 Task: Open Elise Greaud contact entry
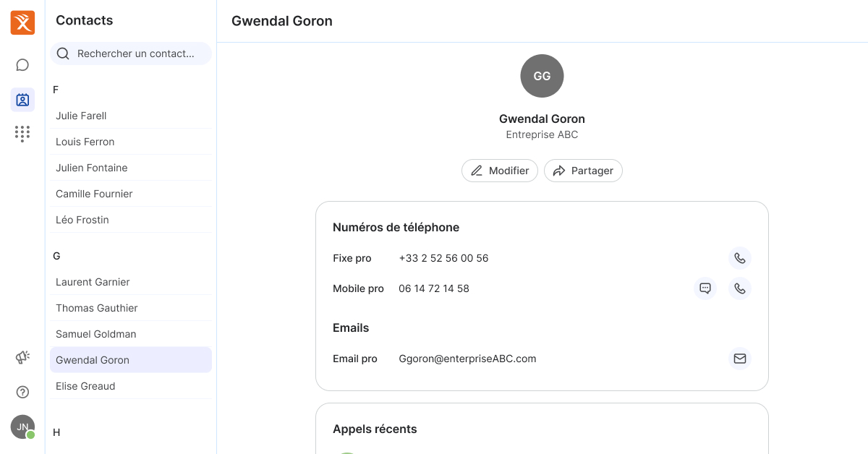tap(85, 386)
